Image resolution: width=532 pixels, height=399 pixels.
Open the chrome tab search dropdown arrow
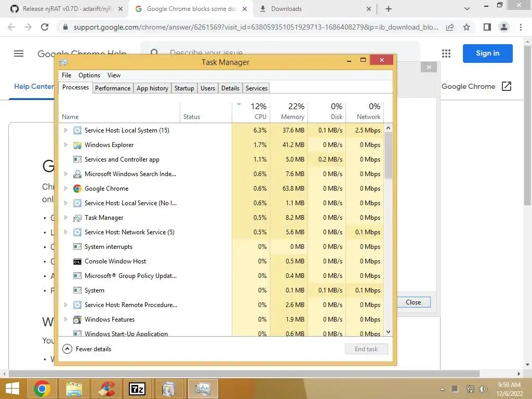pos(467,9)
